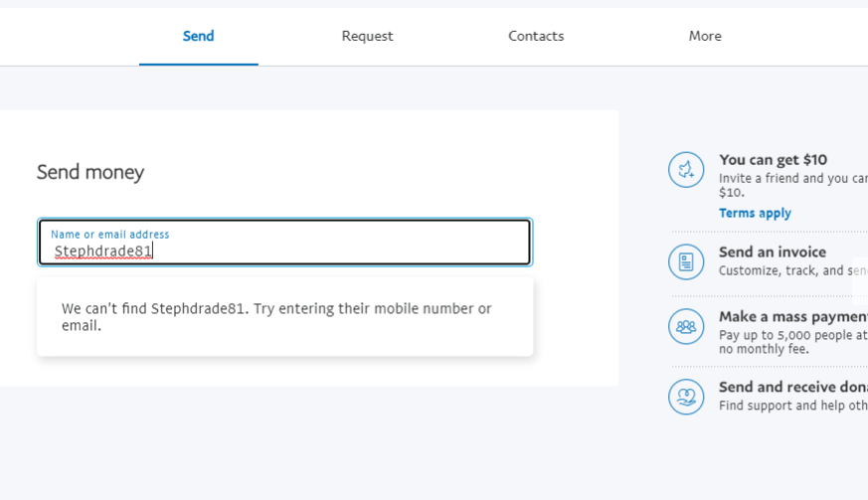The image size is (868, 500).
Task: Click the Send an invoice icon
Action: [x=686, y=262]
